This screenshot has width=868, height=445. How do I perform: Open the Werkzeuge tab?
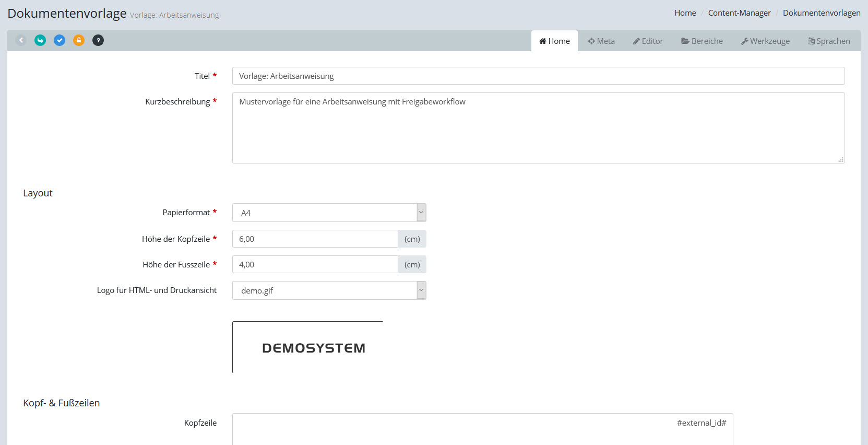pos(765,41)
